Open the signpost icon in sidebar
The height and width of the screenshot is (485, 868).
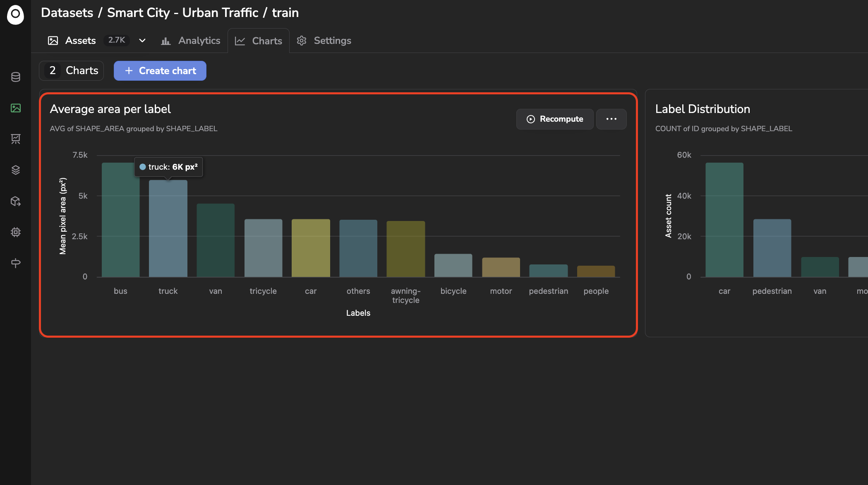(x=16, y=263)
